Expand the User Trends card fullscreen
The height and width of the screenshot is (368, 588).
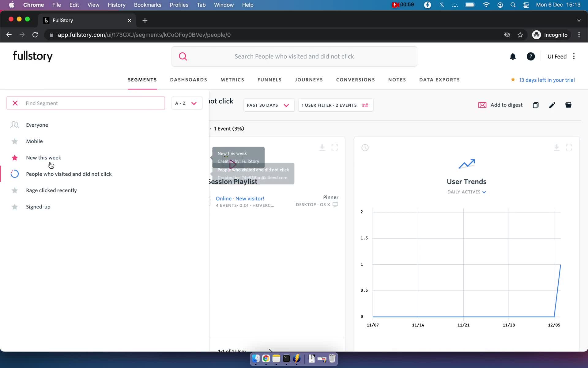click(x=569, y=148)
